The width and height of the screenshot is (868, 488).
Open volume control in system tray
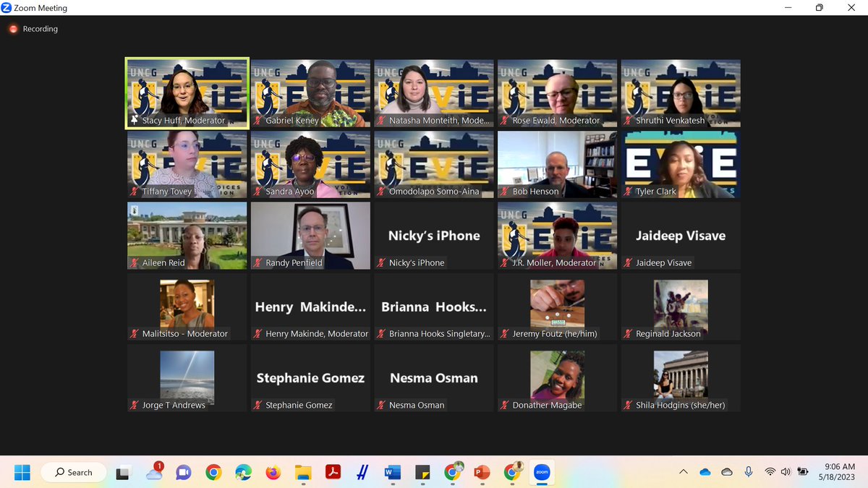(x=786, y=472)
